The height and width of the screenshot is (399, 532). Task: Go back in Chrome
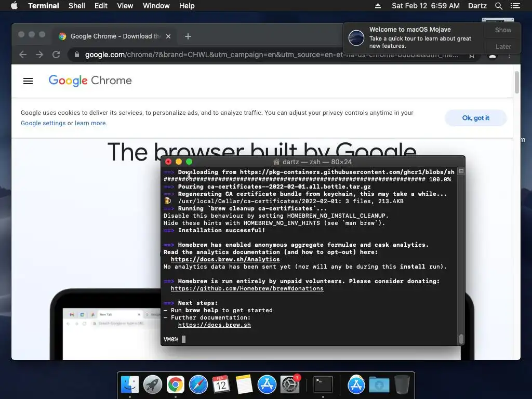[x=23, y=55]
